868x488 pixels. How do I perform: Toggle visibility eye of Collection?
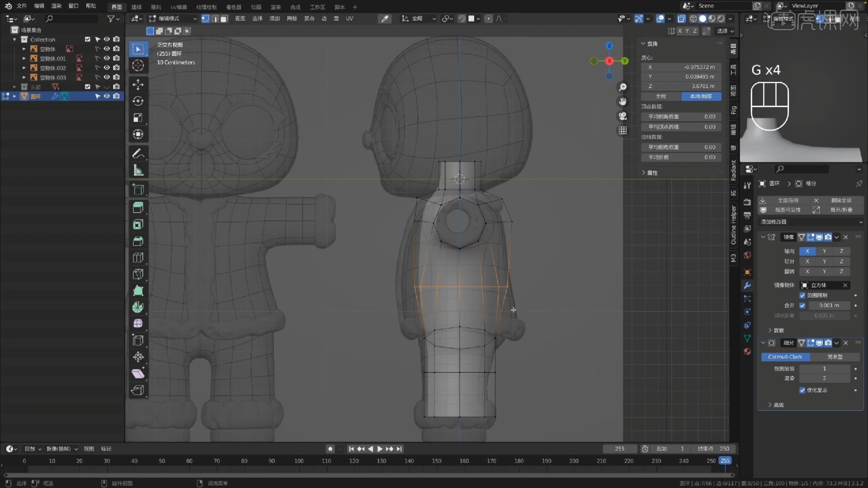[x=107, y=39]
